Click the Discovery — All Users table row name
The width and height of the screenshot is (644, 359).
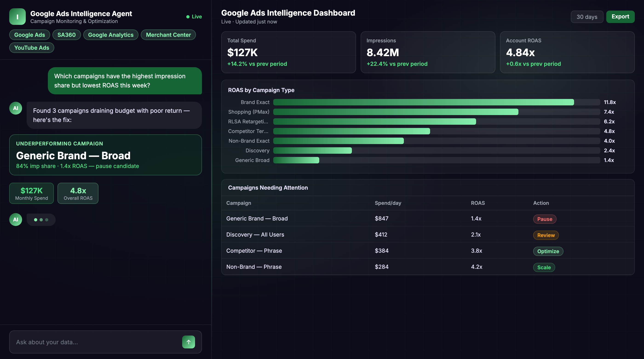[255, 235]
